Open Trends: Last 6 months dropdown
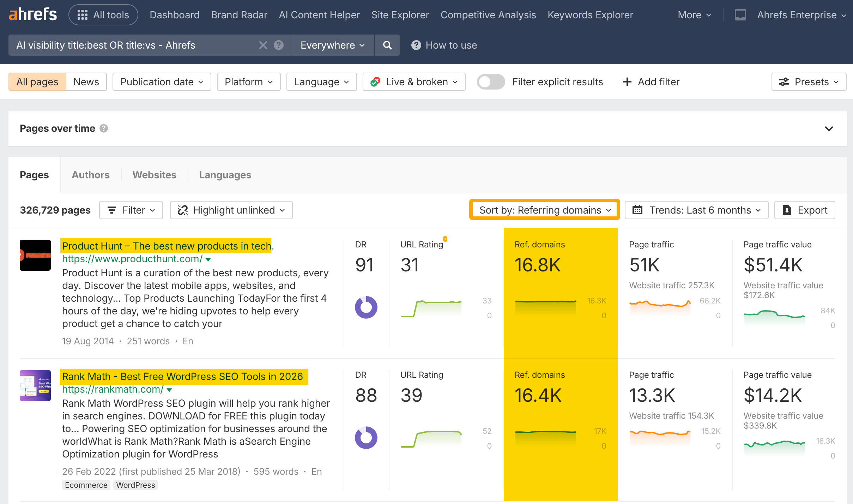The height and width of the screenshot is (504, 853). (x=697, y=210)
